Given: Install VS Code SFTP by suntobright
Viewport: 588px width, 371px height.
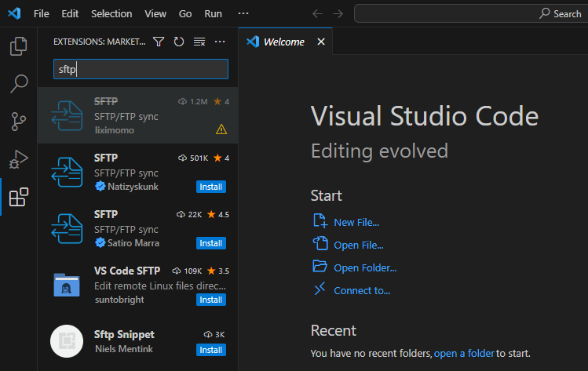Looking at the screenshot, I should click(210, 300).
